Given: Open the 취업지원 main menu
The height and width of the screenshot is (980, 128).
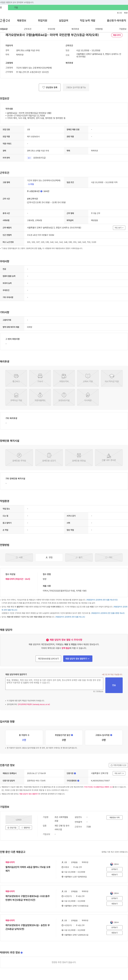Looking at the screenshot, I should [x=43, y=21].
